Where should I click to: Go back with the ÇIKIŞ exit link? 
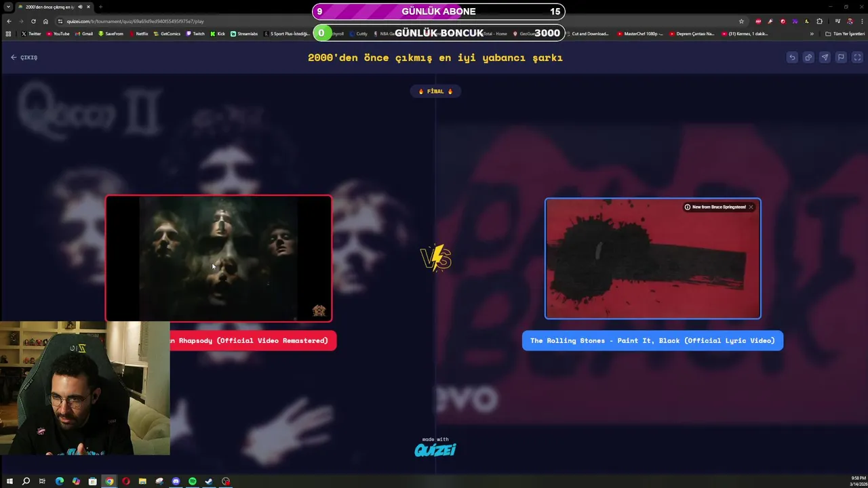24,58
